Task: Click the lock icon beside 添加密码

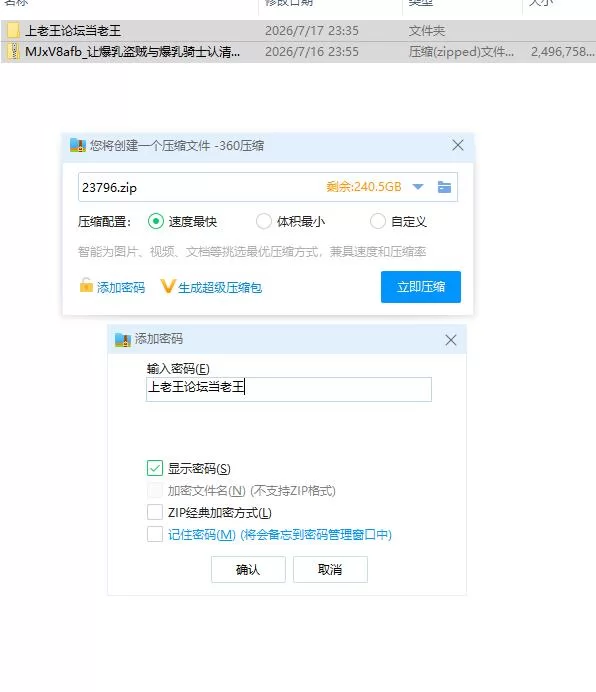Action: pos(86,286)
